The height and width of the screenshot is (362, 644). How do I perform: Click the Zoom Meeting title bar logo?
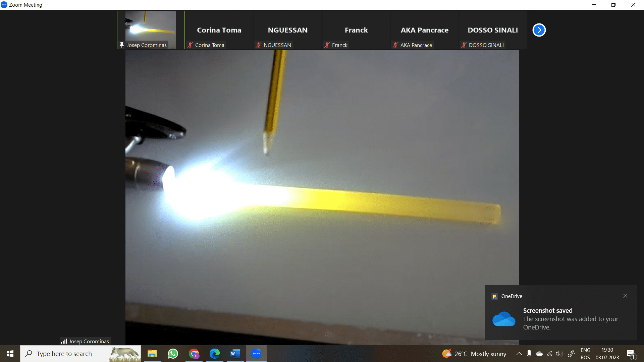(x=4, y=5)
